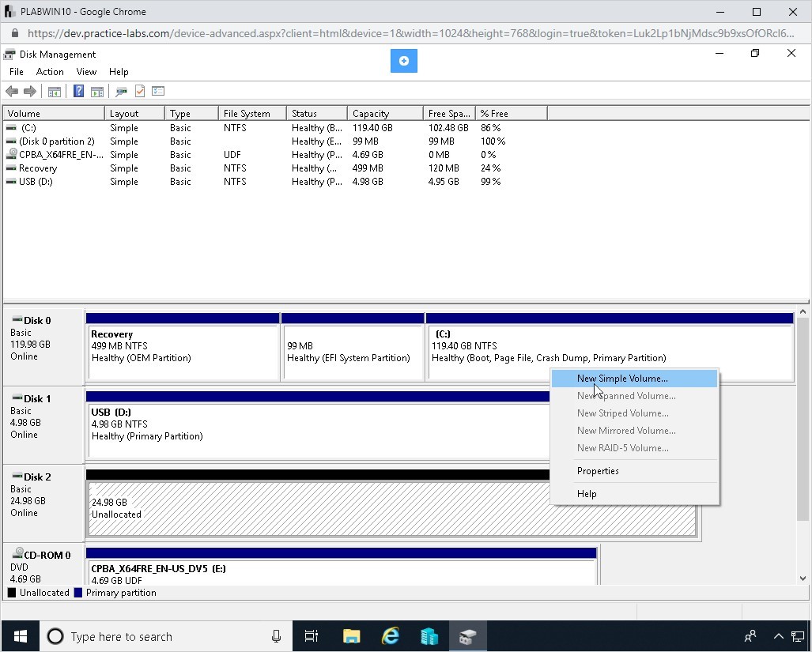Launch Internet Explorer from the taskbar

(390, 636)
